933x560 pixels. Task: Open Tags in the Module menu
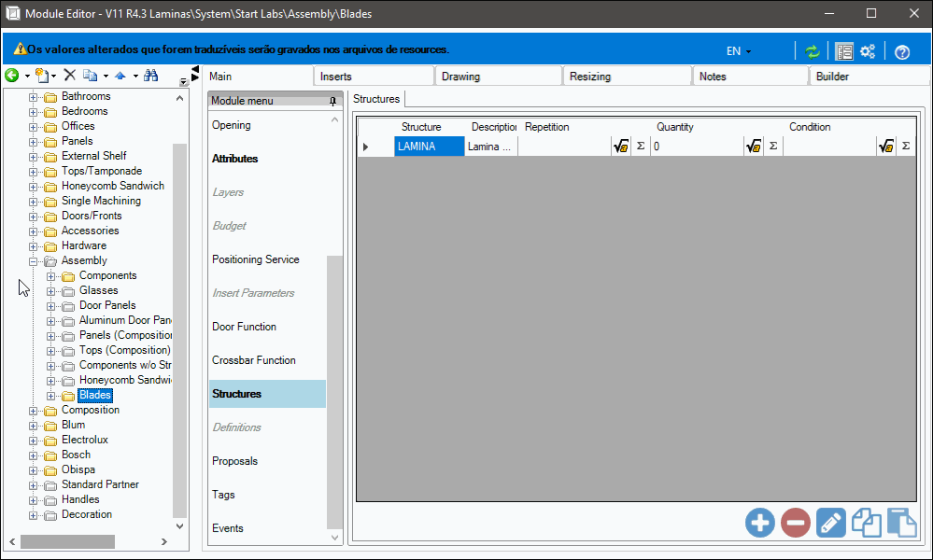click(x=224, y=495)
